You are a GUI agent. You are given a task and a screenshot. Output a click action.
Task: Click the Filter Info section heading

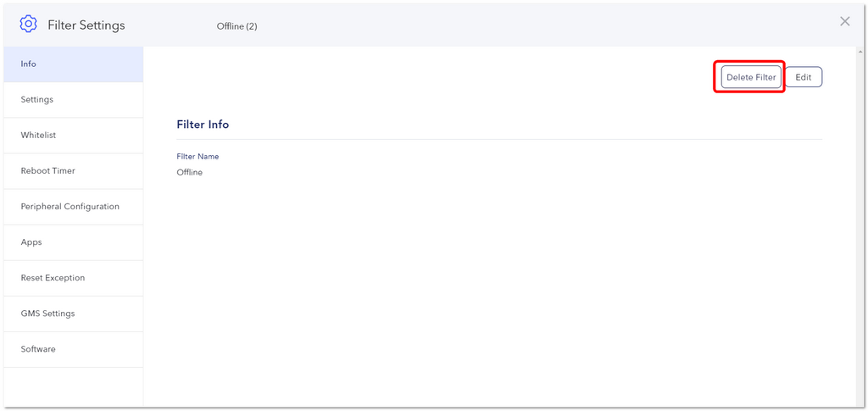pyautogui.click(x=203, y=125)
